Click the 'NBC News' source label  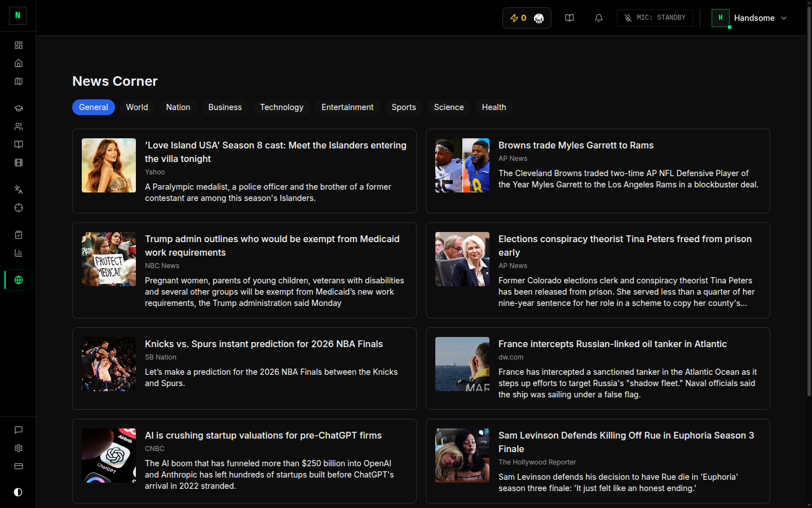pos(162,266)
